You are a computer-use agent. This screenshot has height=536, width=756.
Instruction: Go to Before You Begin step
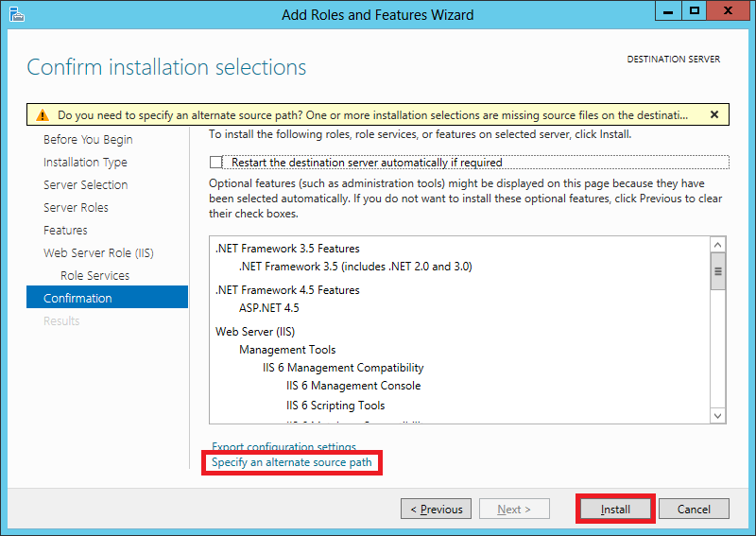[88, 139]
